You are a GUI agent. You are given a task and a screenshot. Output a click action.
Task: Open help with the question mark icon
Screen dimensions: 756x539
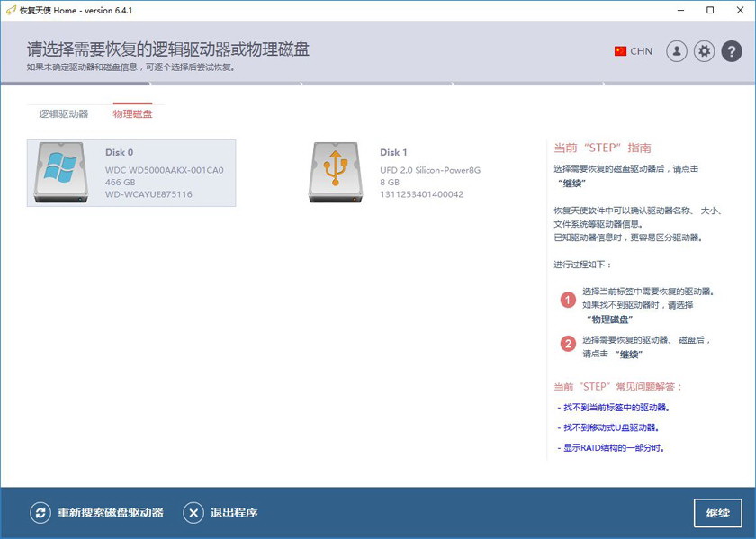(732, 51)
